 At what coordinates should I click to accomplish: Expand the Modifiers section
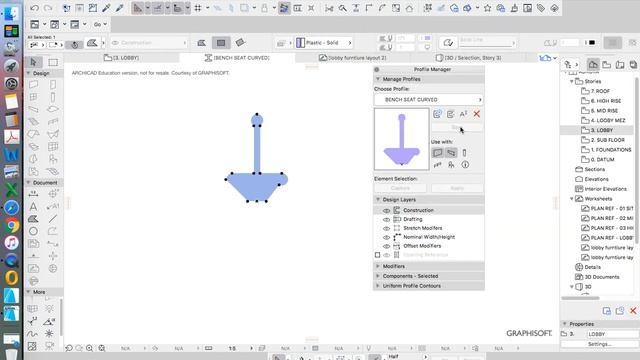pos(378,266)
